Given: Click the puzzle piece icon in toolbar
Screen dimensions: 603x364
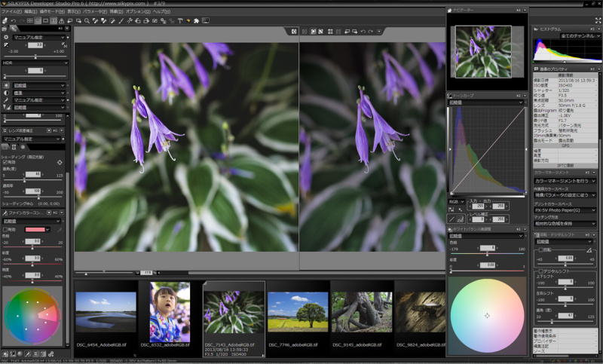Looking at the screenshot, I should click(x=196, y=20).
